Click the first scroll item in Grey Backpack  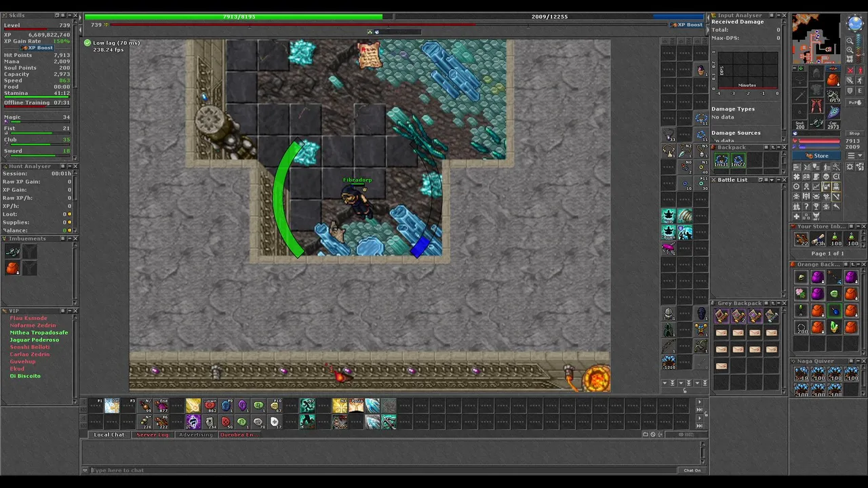click(x=721, y=316)
